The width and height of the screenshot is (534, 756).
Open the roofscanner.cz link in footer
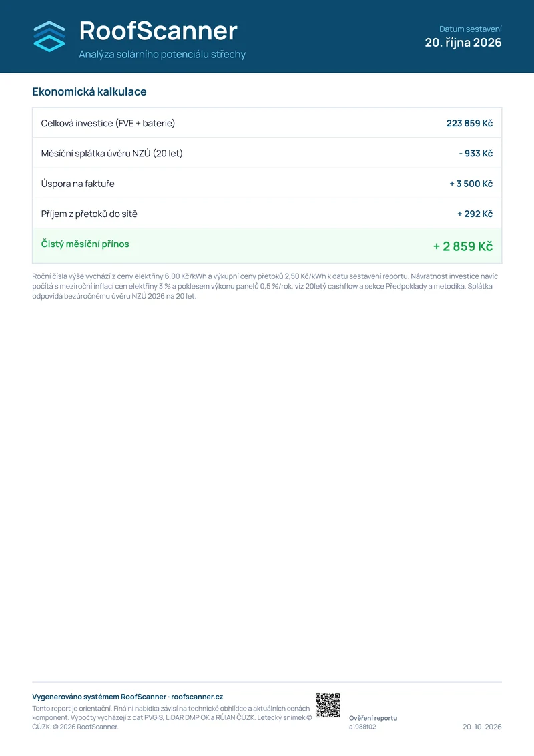pos(197,697)
